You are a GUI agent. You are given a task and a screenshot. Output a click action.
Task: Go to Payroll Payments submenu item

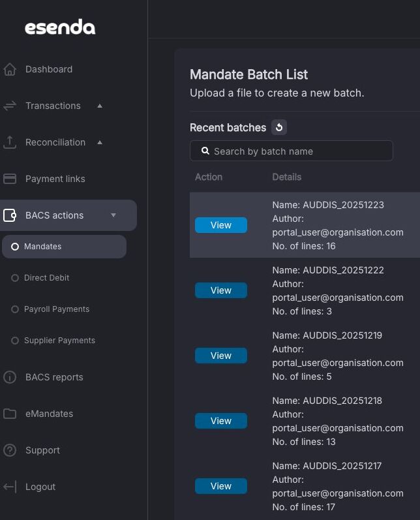pyautogui.click(x=57, y=309)
